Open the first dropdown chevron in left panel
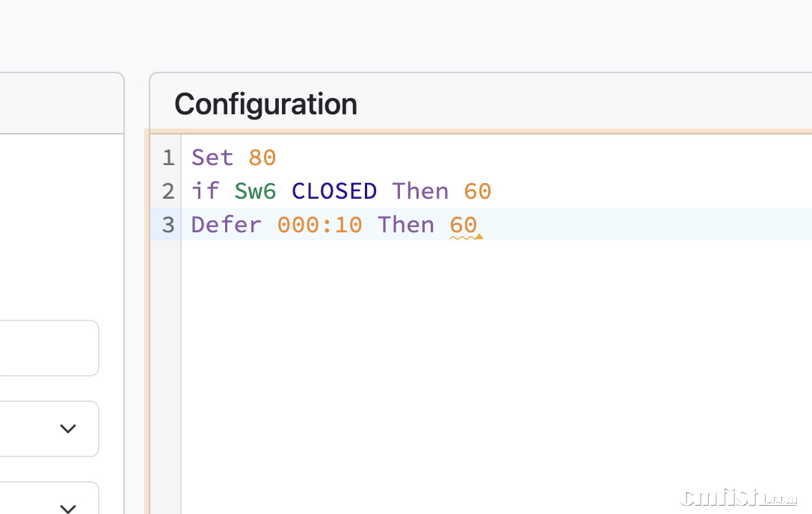 68,429
